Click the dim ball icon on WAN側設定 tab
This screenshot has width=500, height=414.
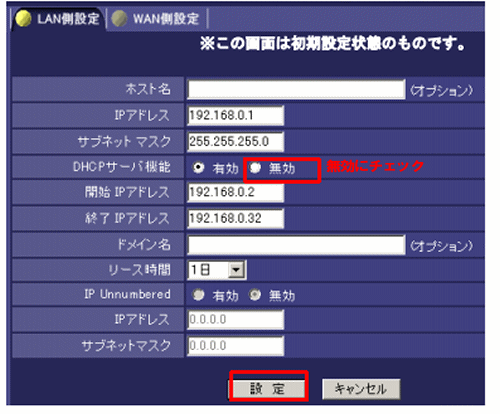point(119,18)
